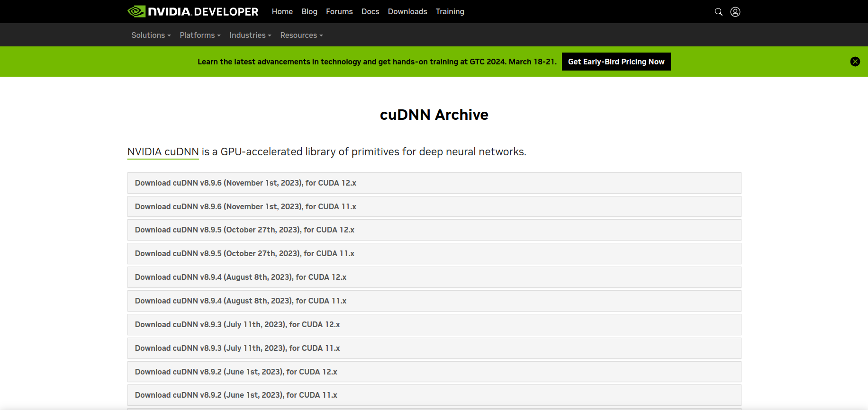
Task: Expand cuDNN v8.9.2 for CUDA 11.x
Action: tap(434, 395)
